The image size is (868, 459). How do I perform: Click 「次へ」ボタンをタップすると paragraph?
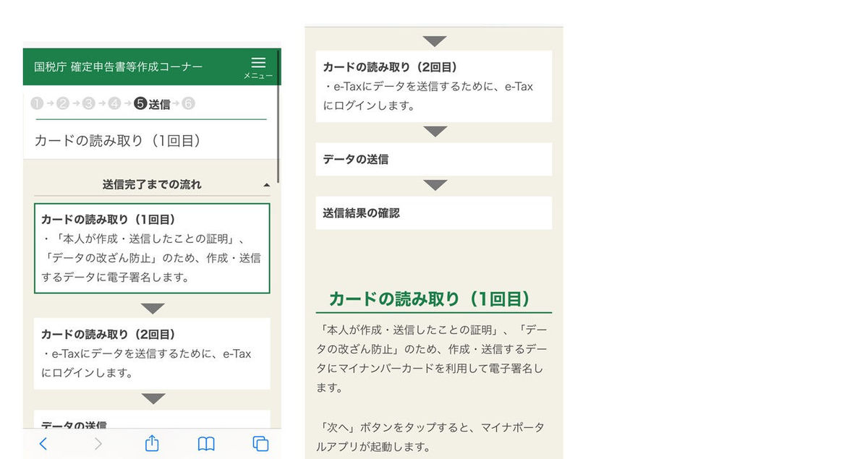(432, 437)
